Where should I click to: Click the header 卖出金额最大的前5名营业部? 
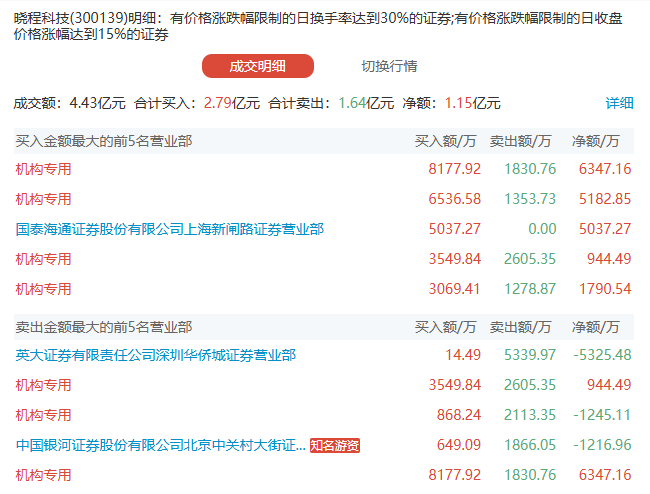click(104, 327)
